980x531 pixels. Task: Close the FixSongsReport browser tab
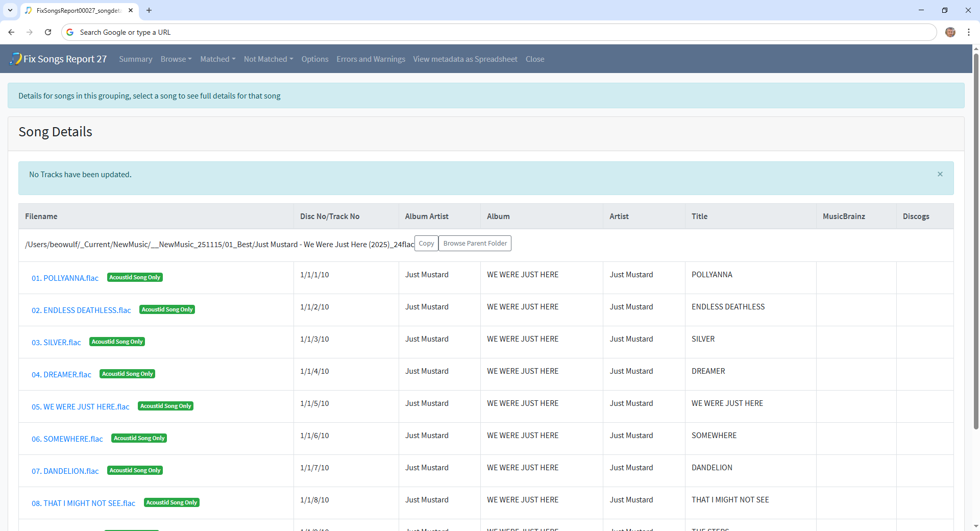[x=131, y=10]
